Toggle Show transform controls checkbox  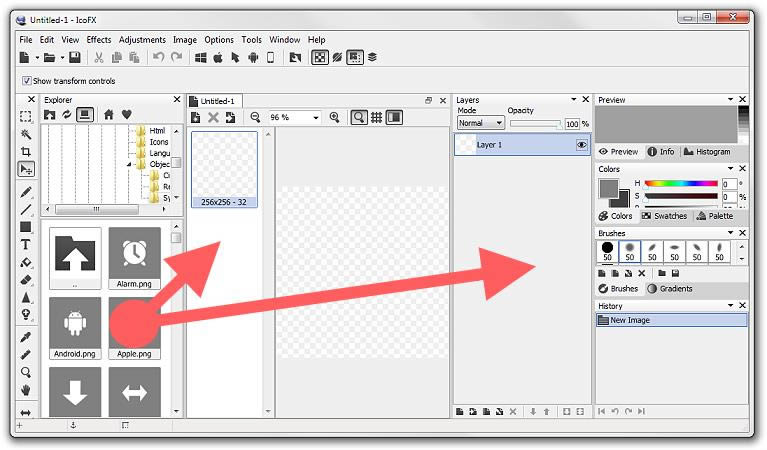[27, 81]
